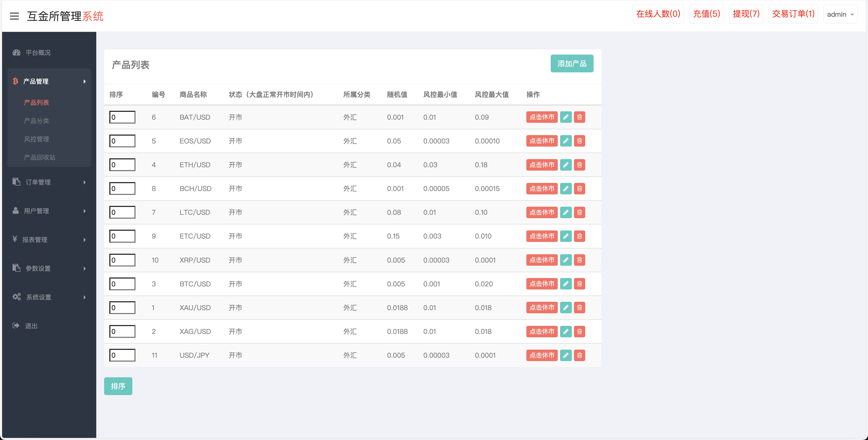Screen dimensions: 868x440
Task: Toggle ETH/USD market closed via 点击休市
Action: 542,165
